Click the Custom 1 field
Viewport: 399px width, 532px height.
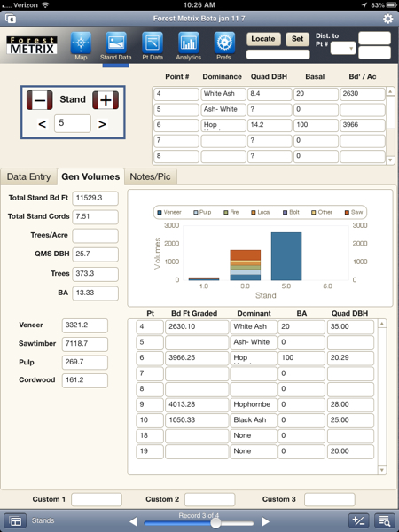point(97,500)
